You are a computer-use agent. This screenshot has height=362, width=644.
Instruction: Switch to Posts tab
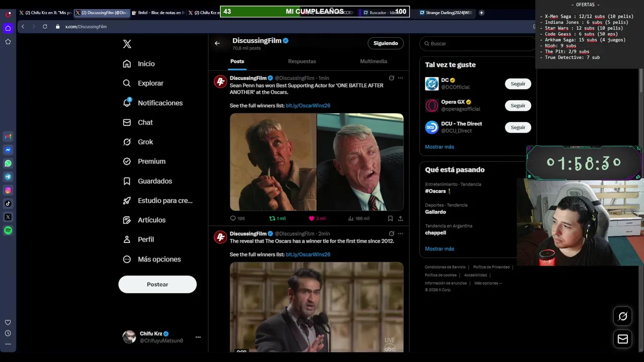point(237,61)
